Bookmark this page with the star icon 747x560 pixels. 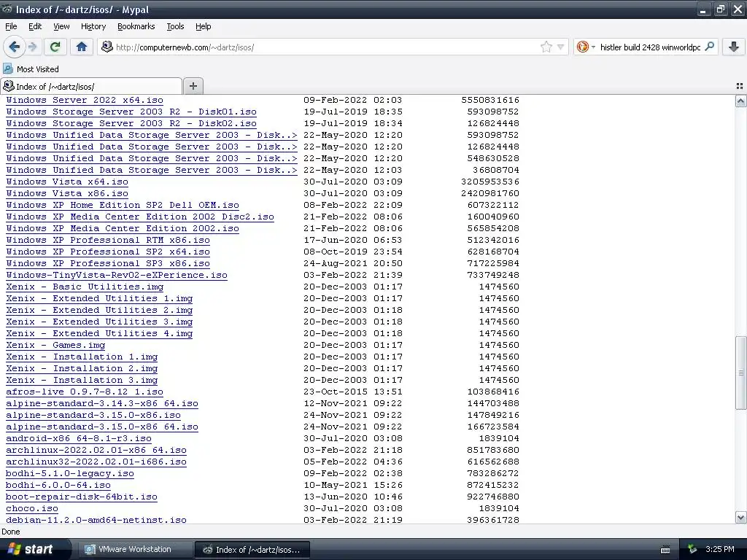coord(546,47)
